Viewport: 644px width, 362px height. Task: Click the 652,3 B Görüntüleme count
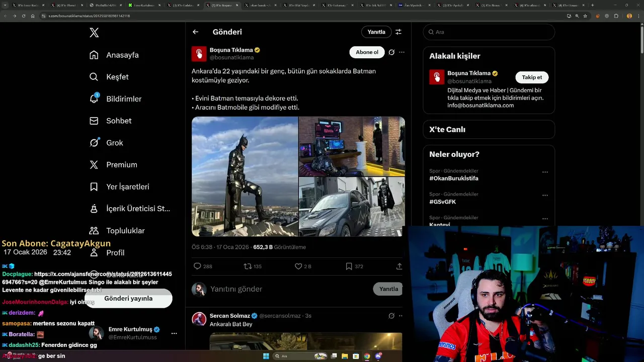[279, 247]
